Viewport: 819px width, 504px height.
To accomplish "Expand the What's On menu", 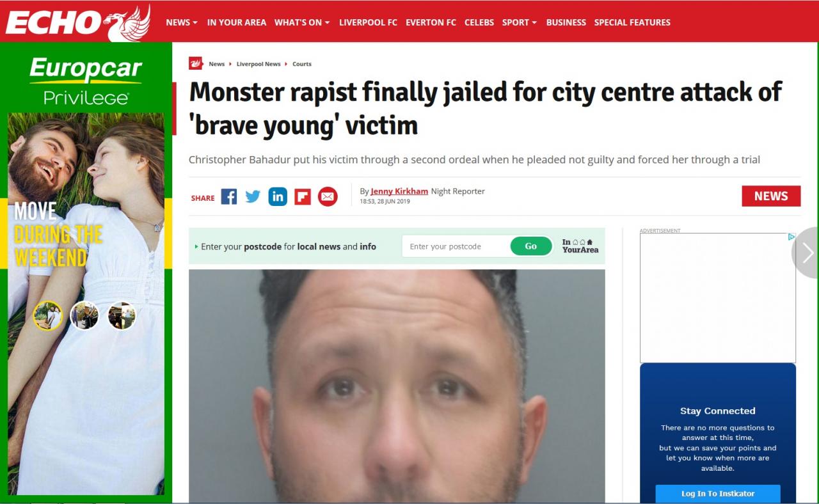I will click(302, 22).
